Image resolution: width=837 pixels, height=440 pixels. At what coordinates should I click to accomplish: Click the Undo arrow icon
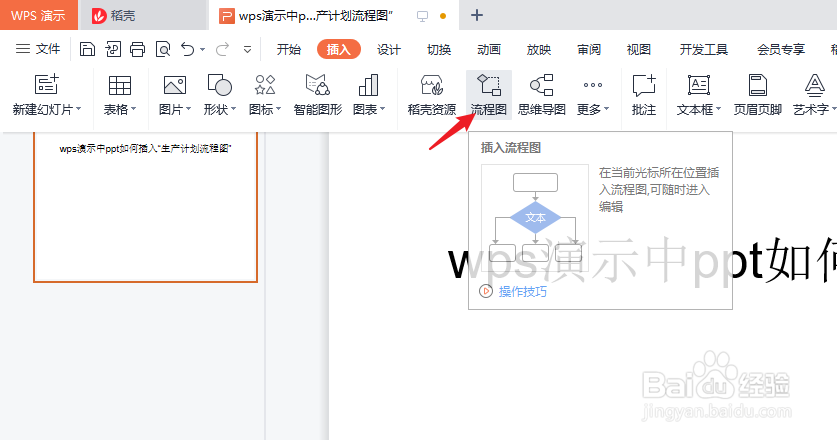pyautogui.click(x=187, y=49)
